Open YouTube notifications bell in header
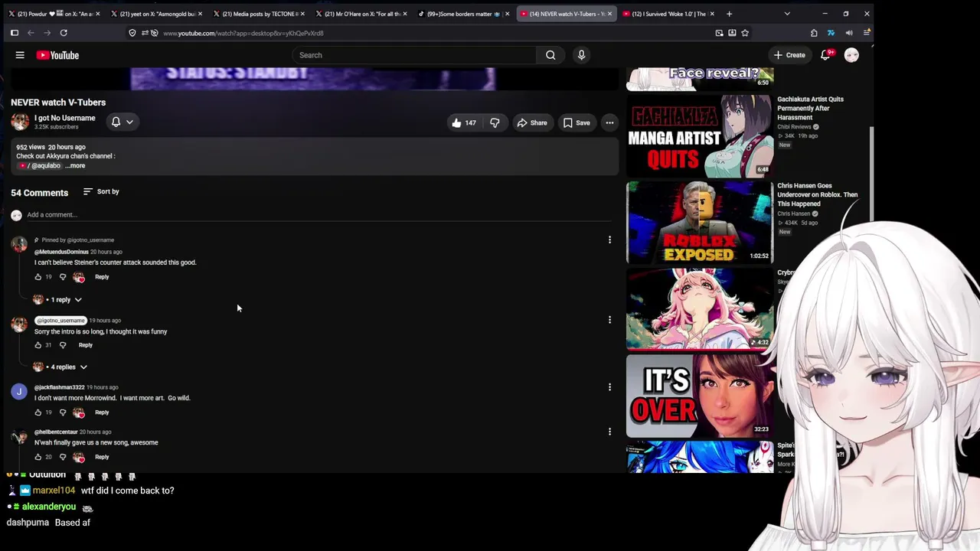This screenshot has width=980, height=551. (x=825, y=55)
